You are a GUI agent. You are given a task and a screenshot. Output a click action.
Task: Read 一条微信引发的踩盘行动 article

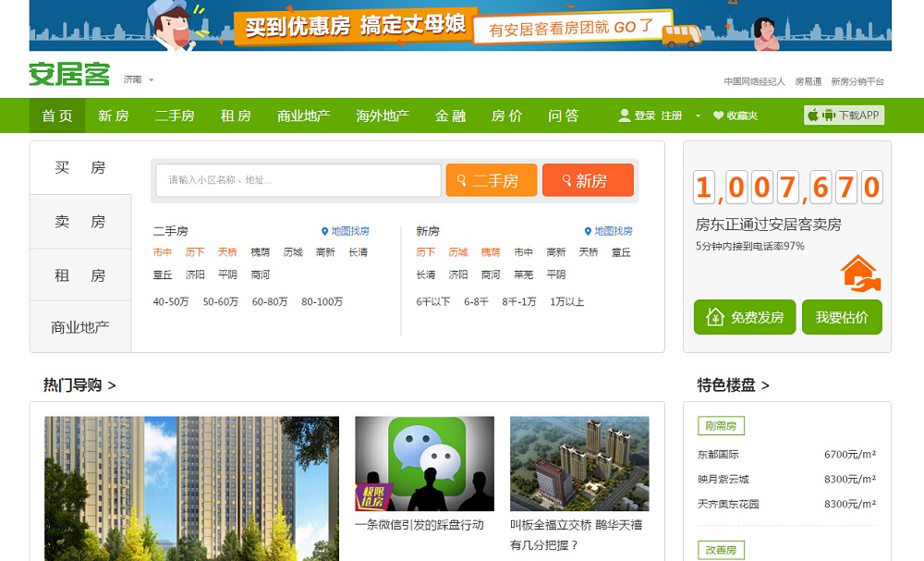(x=419, y=525)
